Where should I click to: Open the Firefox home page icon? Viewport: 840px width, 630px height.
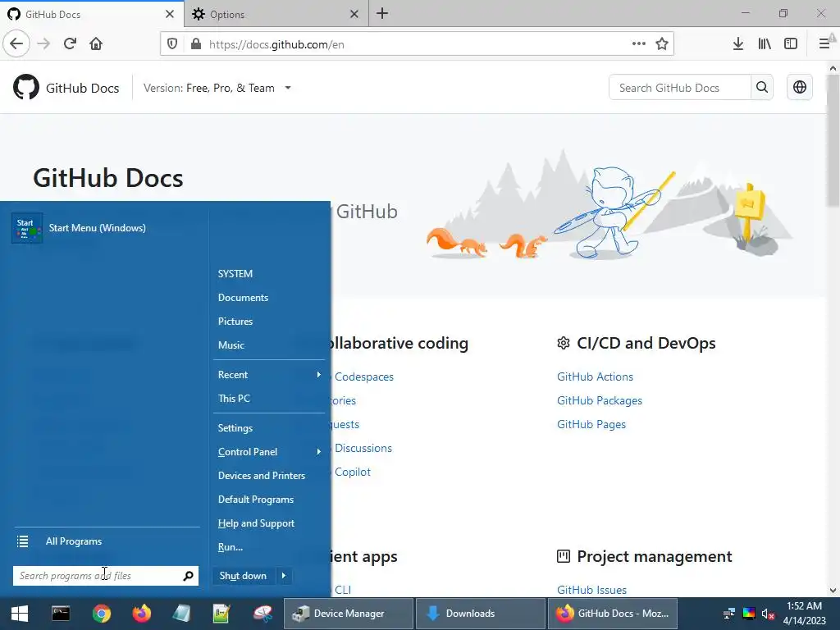click(x=96, y=43)
